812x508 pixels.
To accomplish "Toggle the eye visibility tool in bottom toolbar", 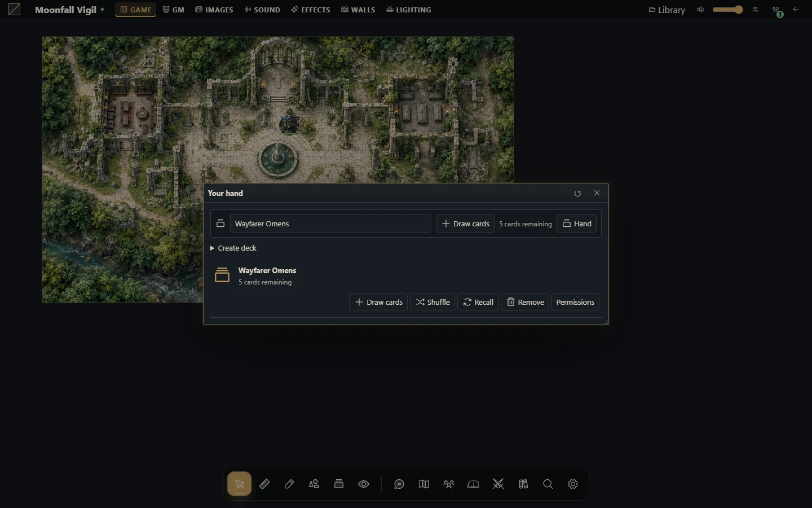I will (364, 484).
